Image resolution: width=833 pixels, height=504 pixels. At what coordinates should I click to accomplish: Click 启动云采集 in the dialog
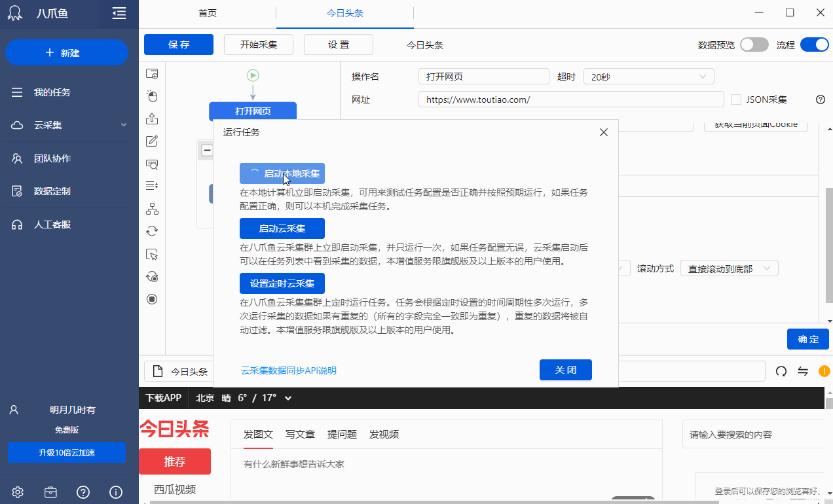tap(282, 228)
